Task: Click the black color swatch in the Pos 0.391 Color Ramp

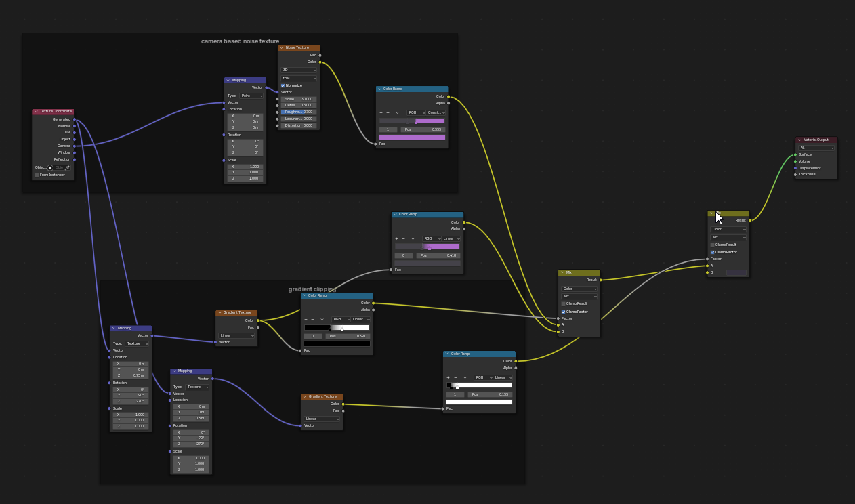Action: coord(337,343)
